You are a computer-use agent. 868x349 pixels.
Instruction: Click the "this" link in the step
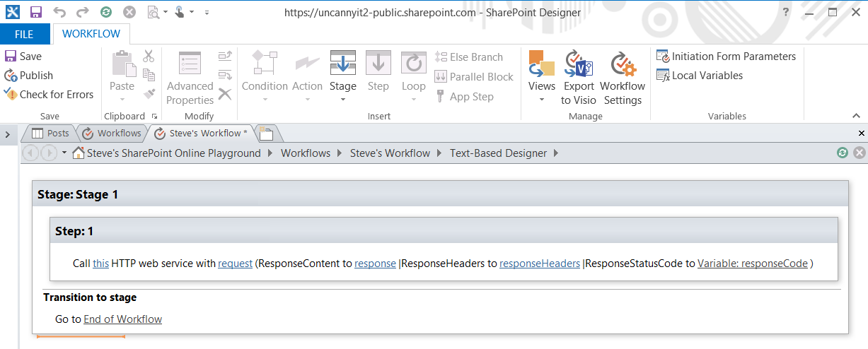pyautogui.click(x=100, y=264)
